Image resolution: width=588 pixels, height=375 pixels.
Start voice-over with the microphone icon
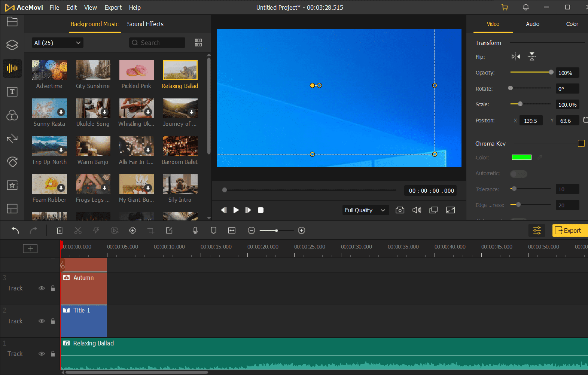tap(195, 231)
